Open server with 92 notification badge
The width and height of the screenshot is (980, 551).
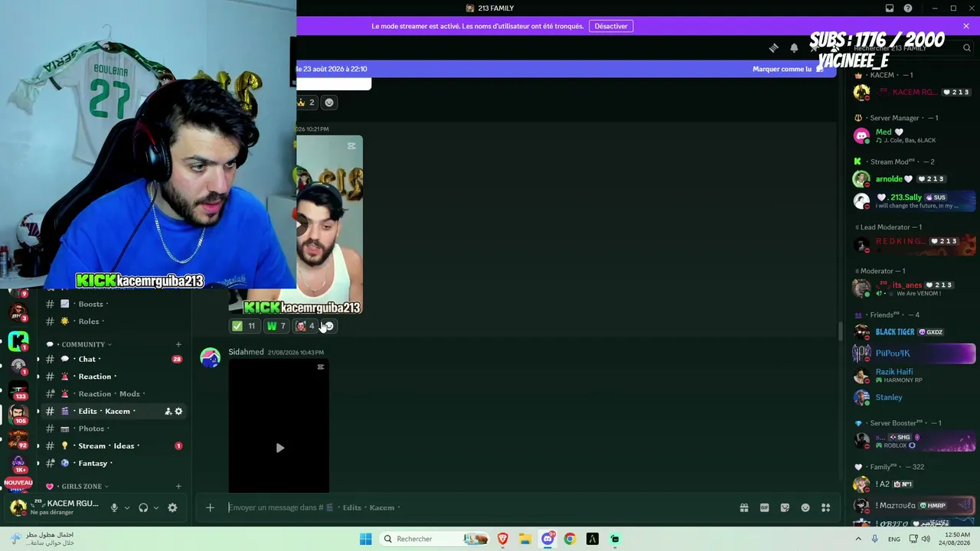click(18, 440)
